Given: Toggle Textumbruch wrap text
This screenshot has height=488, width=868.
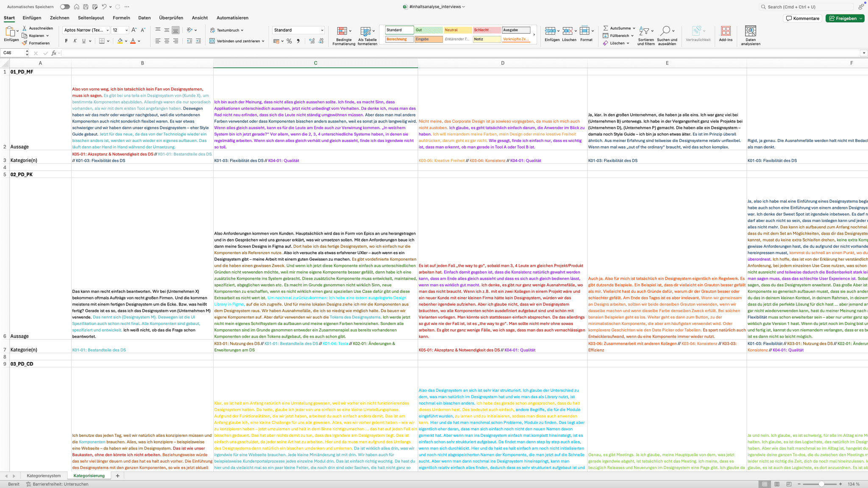Looking at the screenshot, I should click(x=227, y=30).
